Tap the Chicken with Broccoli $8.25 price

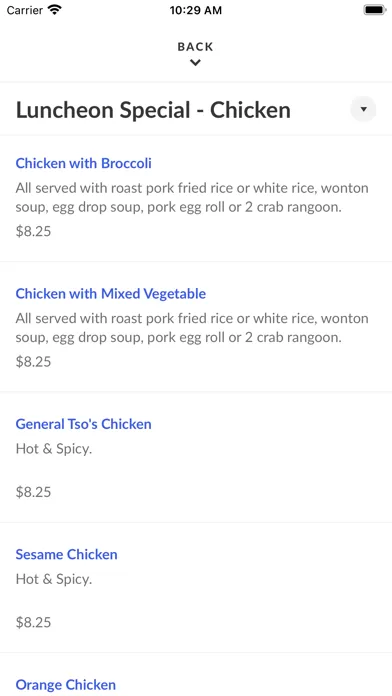pyautogui.click(x=33, y=231)
